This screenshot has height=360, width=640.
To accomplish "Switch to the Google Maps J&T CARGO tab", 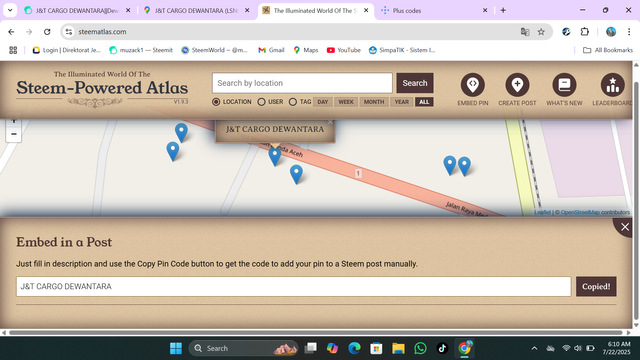I will [197, 11].
